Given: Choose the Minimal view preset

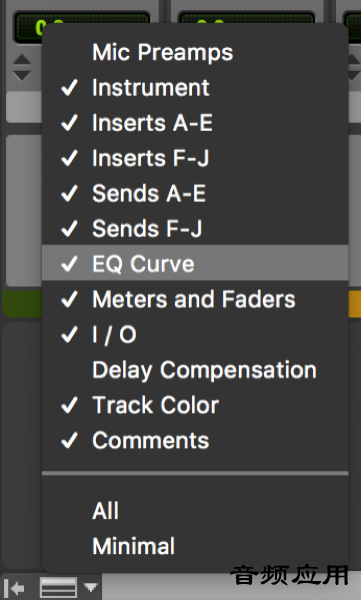Looking at the screenshot, I should coord(195,546).
